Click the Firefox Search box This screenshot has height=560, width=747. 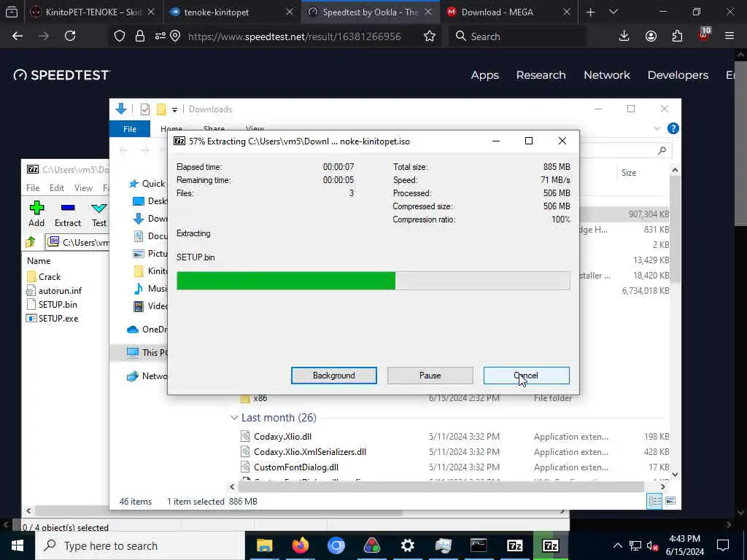pyautogui.click(x=517, y=36)
